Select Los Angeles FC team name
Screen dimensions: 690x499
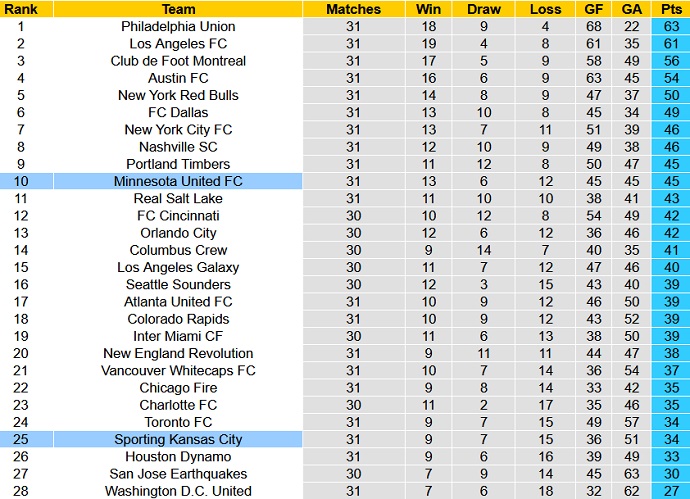(178, 43)
